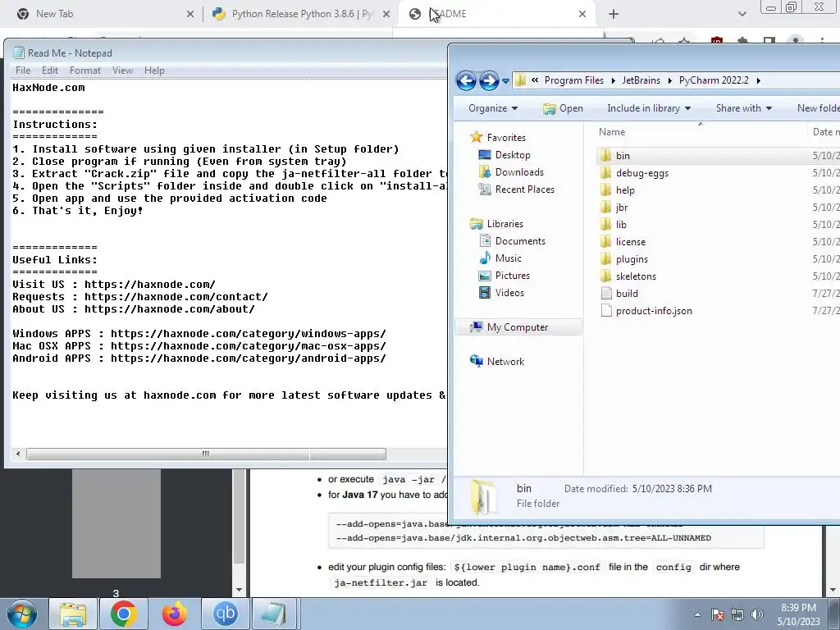840x630 pixels.
Task: Open Notepad taskbar icon
Action: point(274,614)
